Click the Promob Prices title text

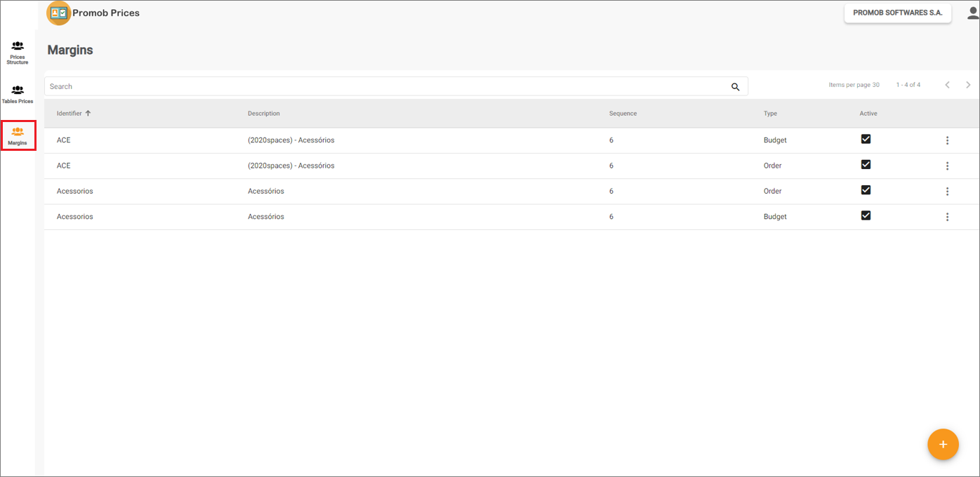point(106,13)
